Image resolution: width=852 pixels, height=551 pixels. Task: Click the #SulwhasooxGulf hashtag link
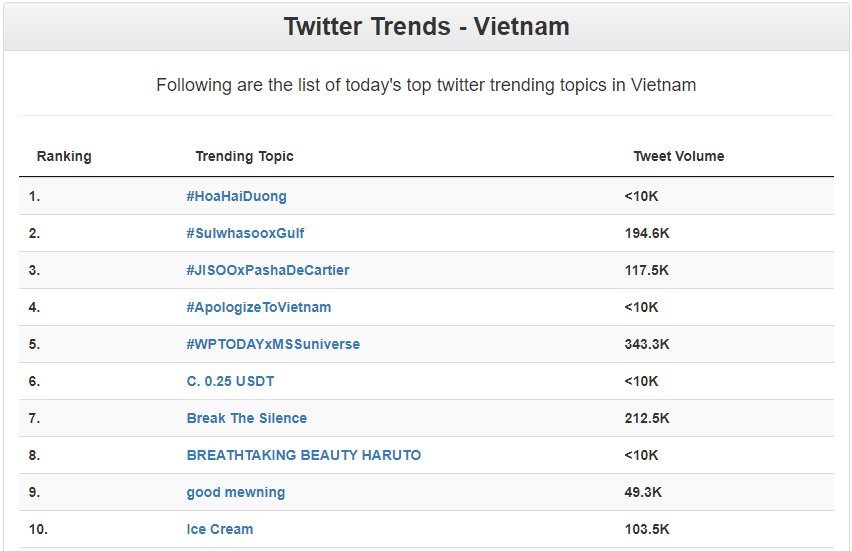click(x=245, y=233)
